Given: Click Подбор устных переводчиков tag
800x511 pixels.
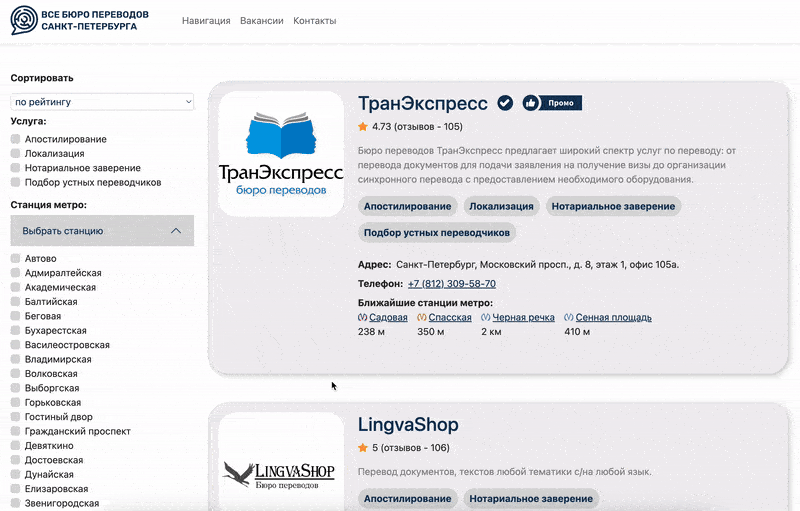Looking at the screenshot, I should click(x=437, y=233).
